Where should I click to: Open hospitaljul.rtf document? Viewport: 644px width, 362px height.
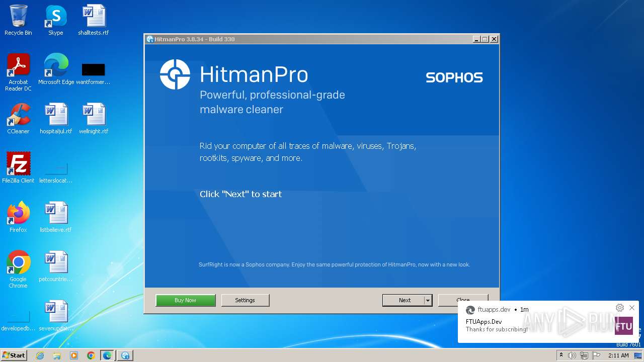coord(56,119)
